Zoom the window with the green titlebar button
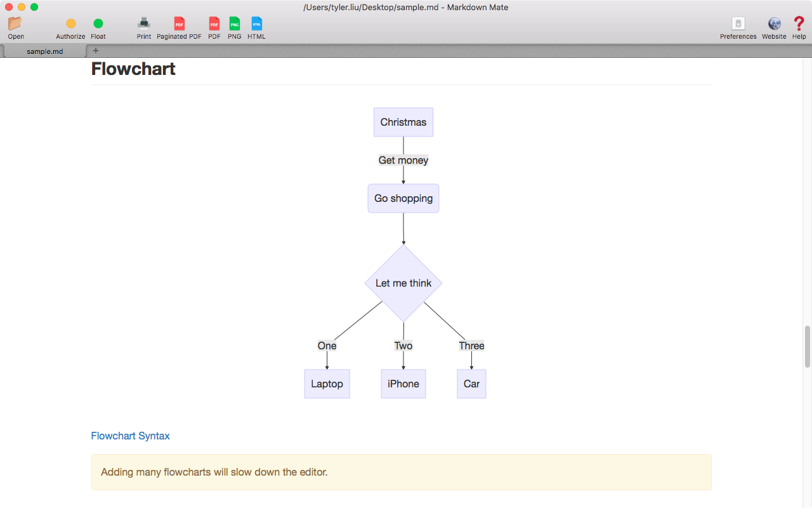Viewport: 812px width, 508px height. (x=34, y=7)
